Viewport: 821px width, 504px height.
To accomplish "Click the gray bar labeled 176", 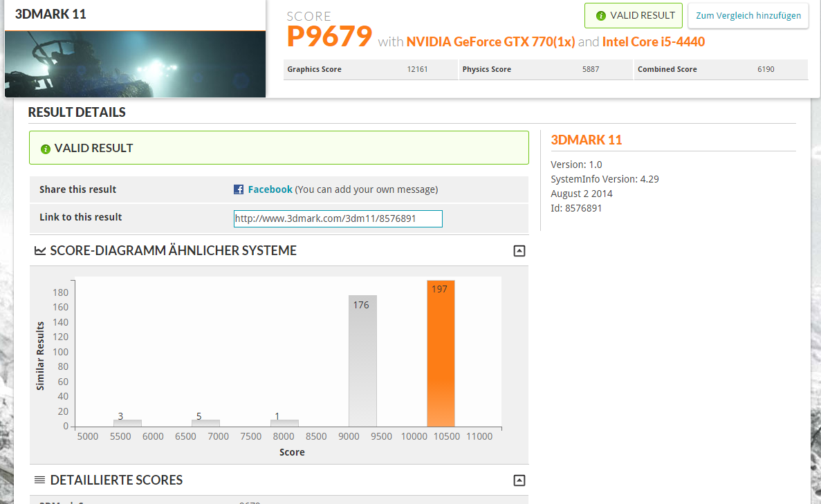I will click(362, 361).
